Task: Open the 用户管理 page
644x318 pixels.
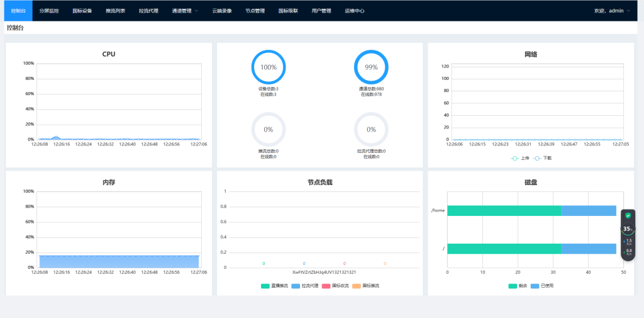Action: coord(321,11)
